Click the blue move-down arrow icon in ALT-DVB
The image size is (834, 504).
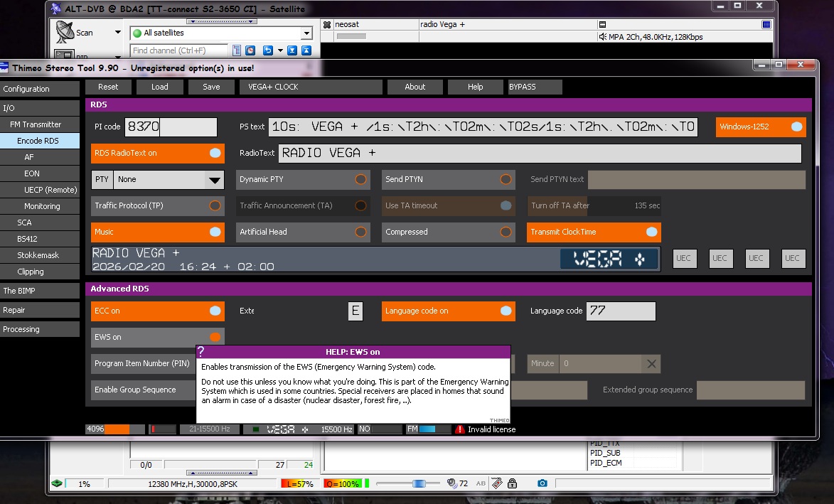pos(292,50)
